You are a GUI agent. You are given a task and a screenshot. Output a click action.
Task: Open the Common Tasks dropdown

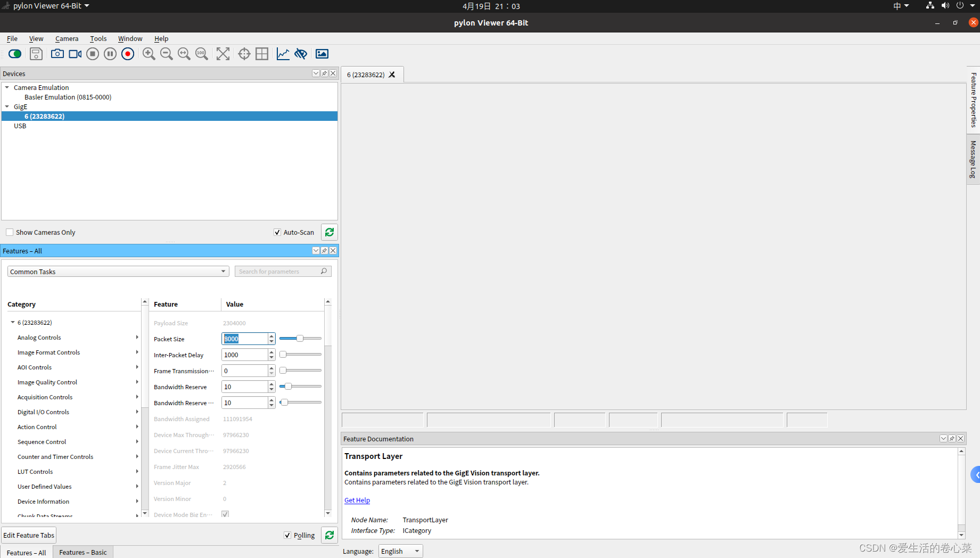[118, 272]
